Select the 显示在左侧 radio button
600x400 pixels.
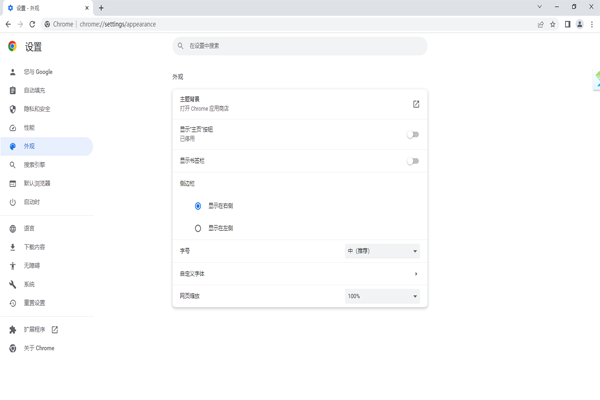(x=198, y=228)
